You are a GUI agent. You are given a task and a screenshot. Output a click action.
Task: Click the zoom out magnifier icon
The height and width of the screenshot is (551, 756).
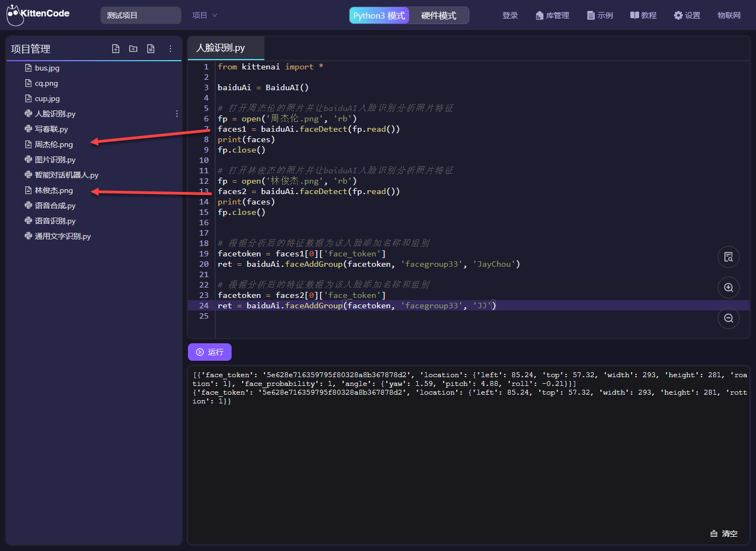pos(729,318)
